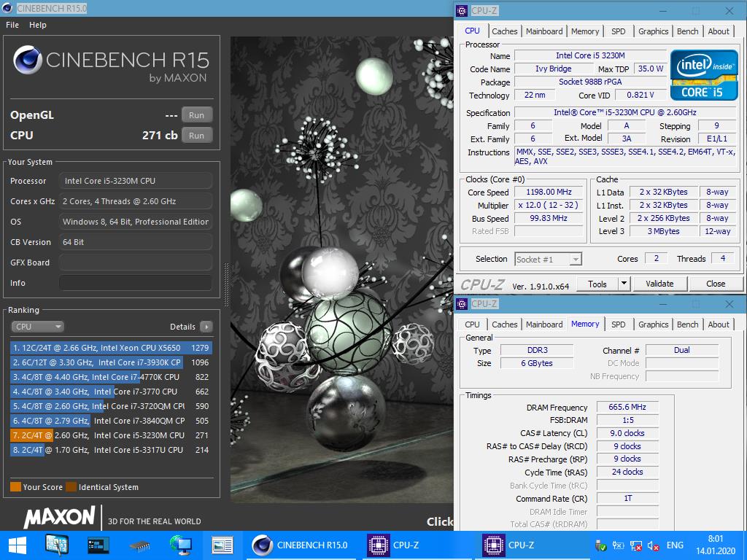Run the OpenGL benchmark
This screenshot has width=747, height=560.
point(196,114)
